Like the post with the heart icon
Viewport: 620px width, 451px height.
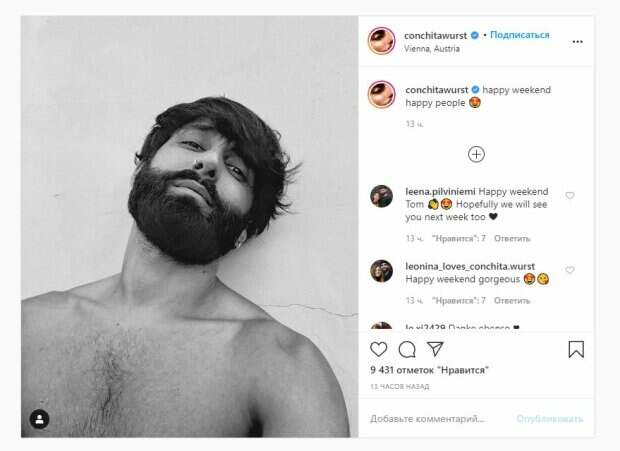coord(379,349)
